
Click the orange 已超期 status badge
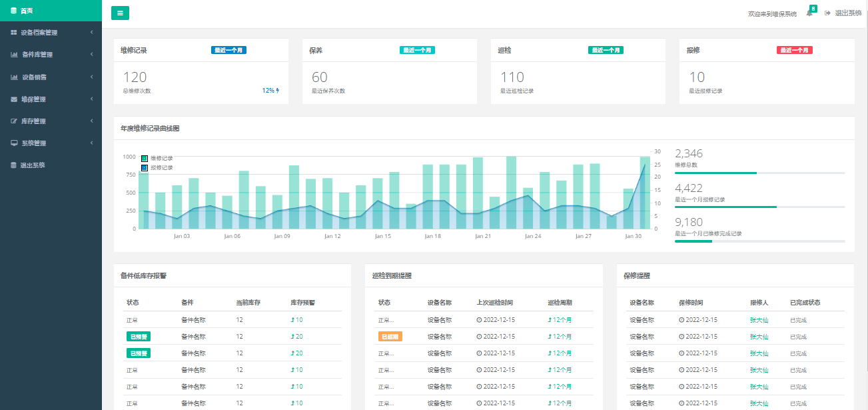(390, 337)
